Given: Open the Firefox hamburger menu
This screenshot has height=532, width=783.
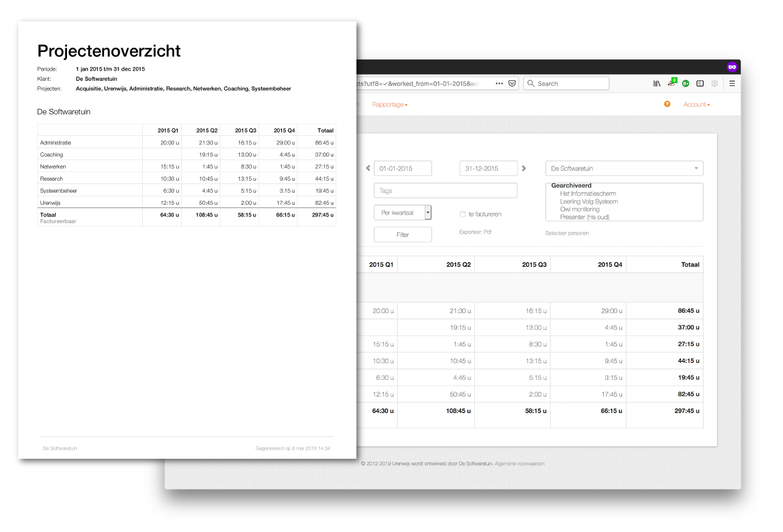Looking at the screenshot, I should (732, 83).
